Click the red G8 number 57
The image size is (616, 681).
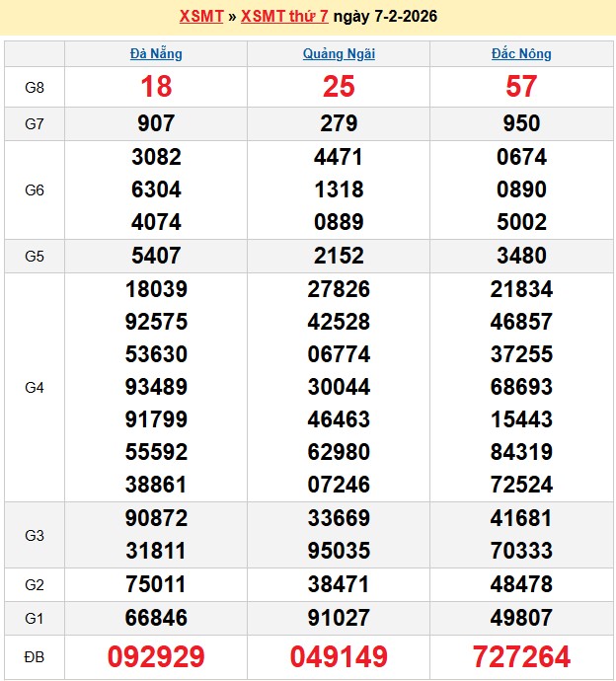click(521, 87)
